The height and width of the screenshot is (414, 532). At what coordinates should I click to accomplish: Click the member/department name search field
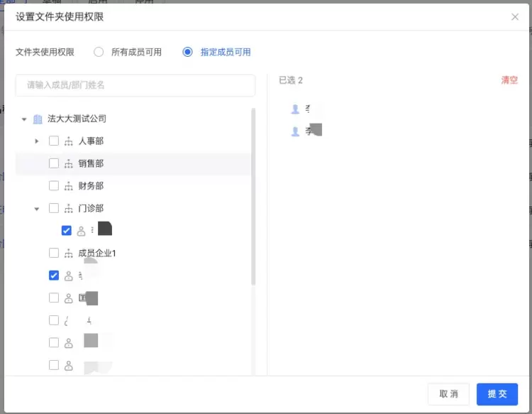(135, 85)
